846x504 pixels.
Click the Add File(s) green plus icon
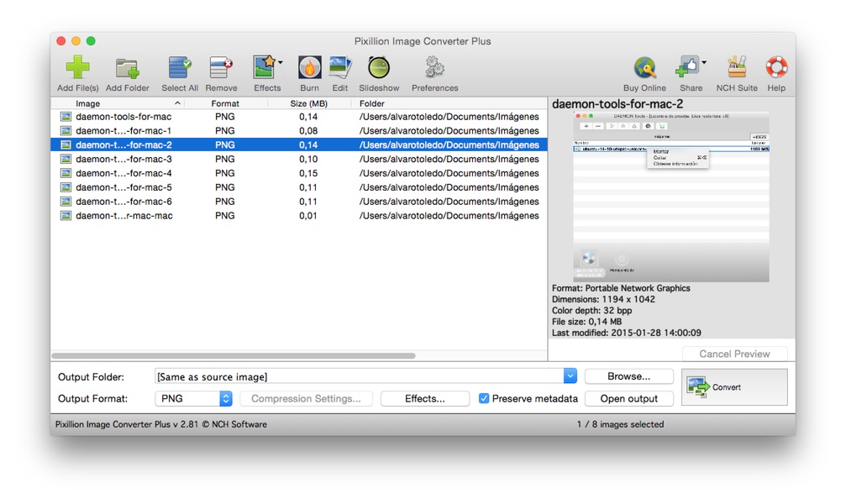tap(77, 67)
